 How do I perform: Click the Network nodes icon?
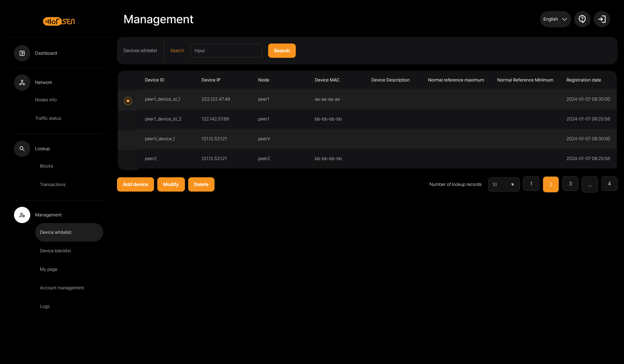22,82
